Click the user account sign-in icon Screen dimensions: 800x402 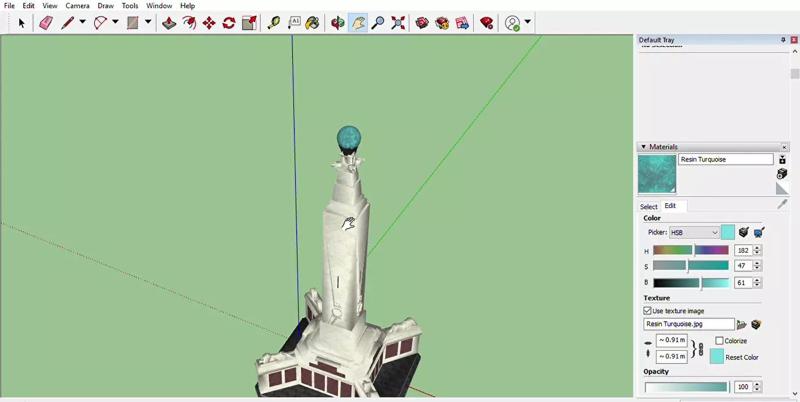[512, 23]
